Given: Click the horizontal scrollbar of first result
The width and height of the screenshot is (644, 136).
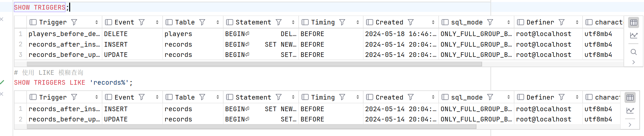Looking at the screenshot, I should pyautogui.click(x=254, y=64).
